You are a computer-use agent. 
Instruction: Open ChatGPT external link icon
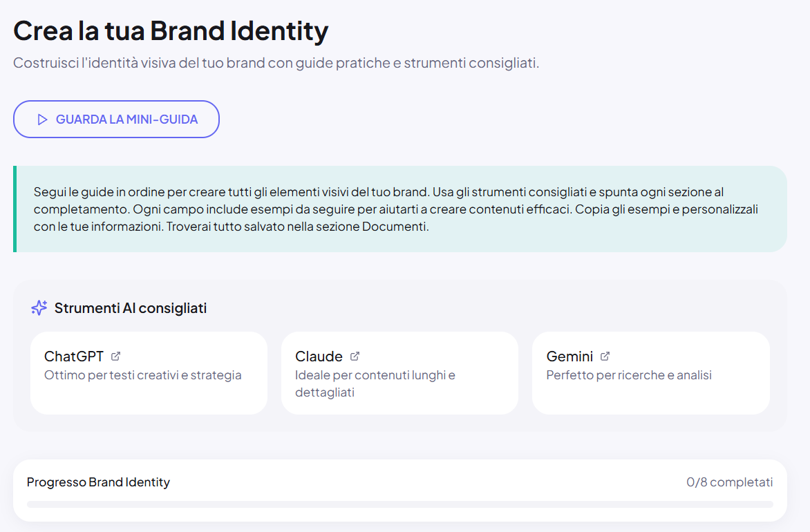coord(115,357)
